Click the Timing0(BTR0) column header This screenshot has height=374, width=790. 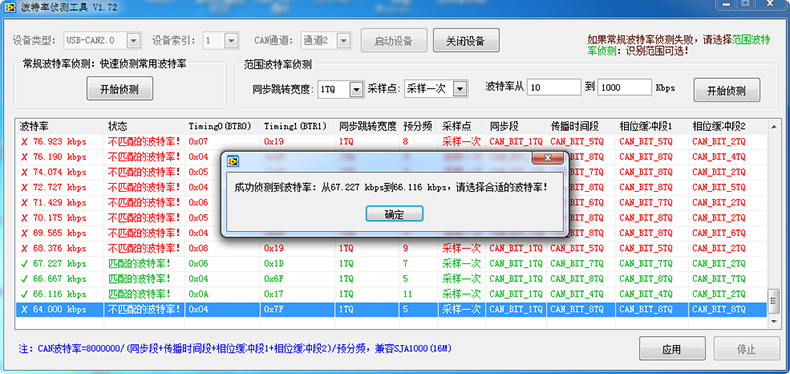pyautogui.click(x=223, y=126)
